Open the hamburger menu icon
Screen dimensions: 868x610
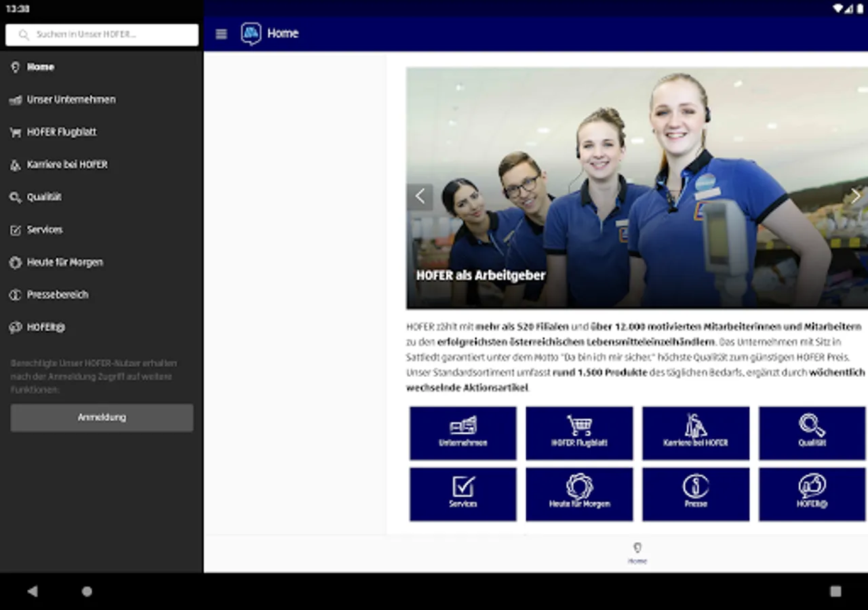tap(221, 34)
